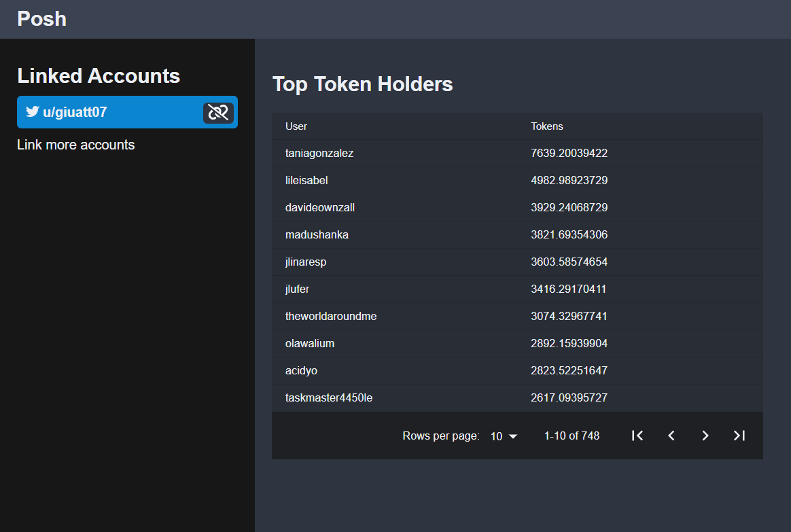The image size is (791, 532).
Task: Open Link more accounts
Action: tap(75, 145)
